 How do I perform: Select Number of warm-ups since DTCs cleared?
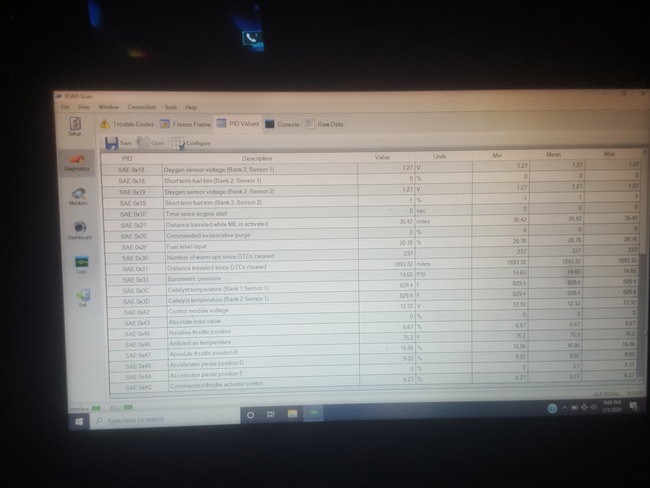pos(373,255)
